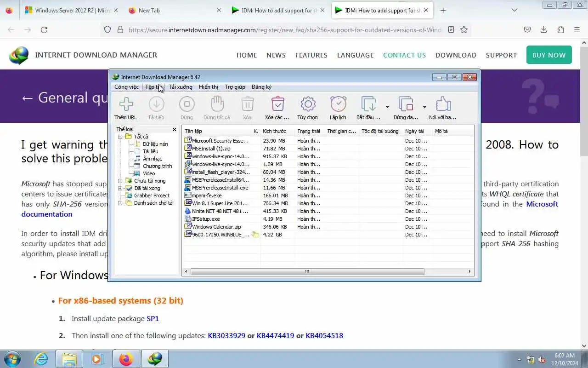This screenshot has width=588, height=368.
Task: Open the Firefox downloads panel
Action: 544,29
